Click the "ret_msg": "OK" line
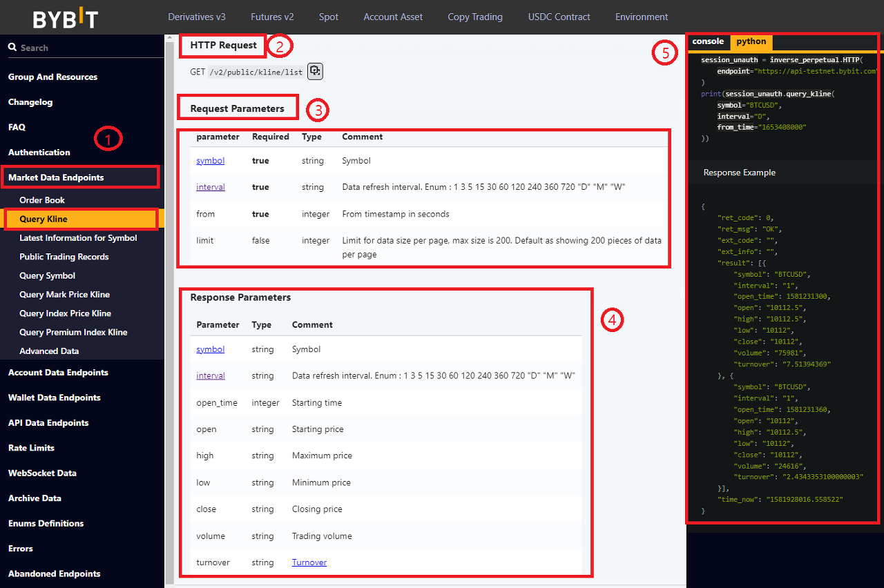The height and width of the screenshot is (588, 884). (749, 229)
